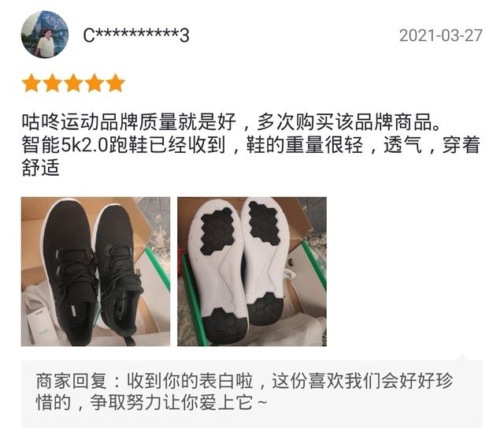Click the review date 2021-03-27
This screenshot has height=447, width=504.
(441, 35)
